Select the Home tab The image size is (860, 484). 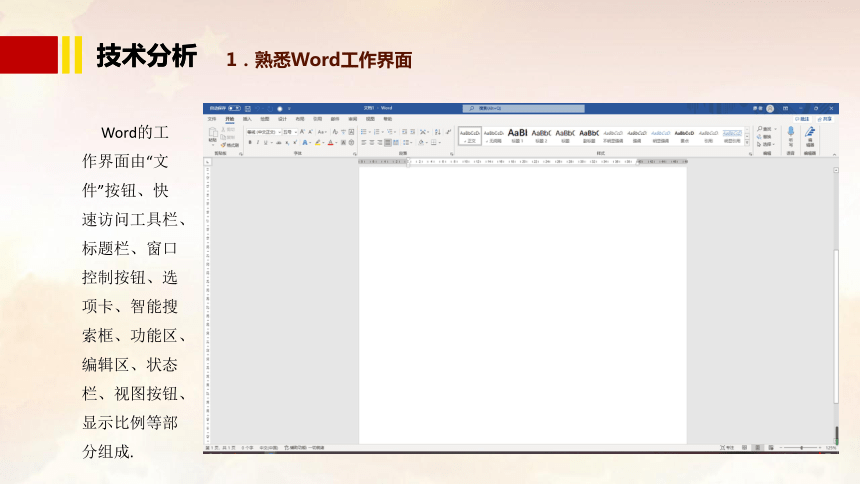[230, 119]
